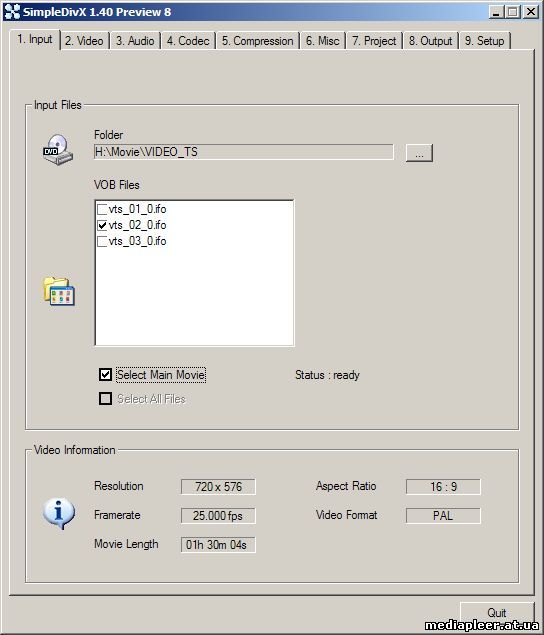Open the 9. Setup tab

485,41
